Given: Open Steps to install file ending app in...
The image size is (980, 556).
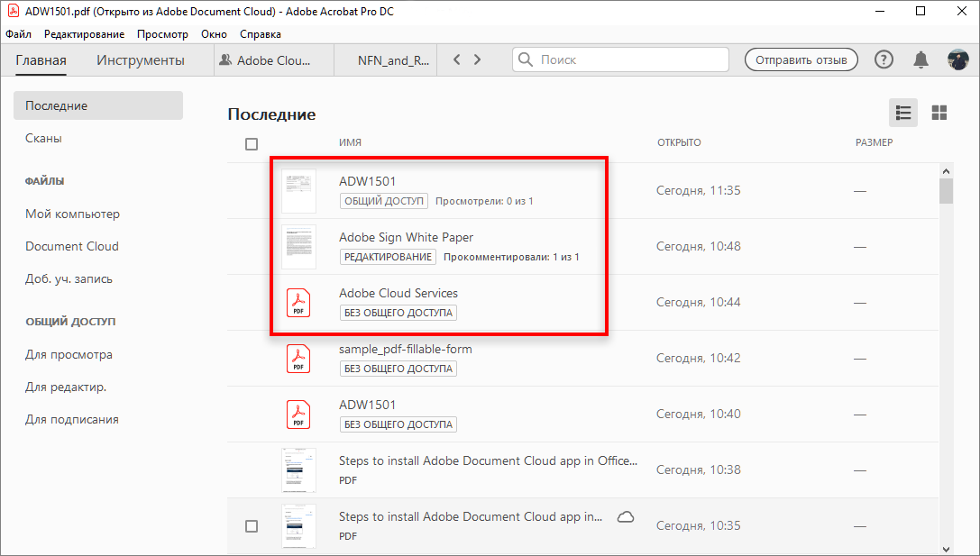Looking at the screenshot, I should tap(470, 516).
